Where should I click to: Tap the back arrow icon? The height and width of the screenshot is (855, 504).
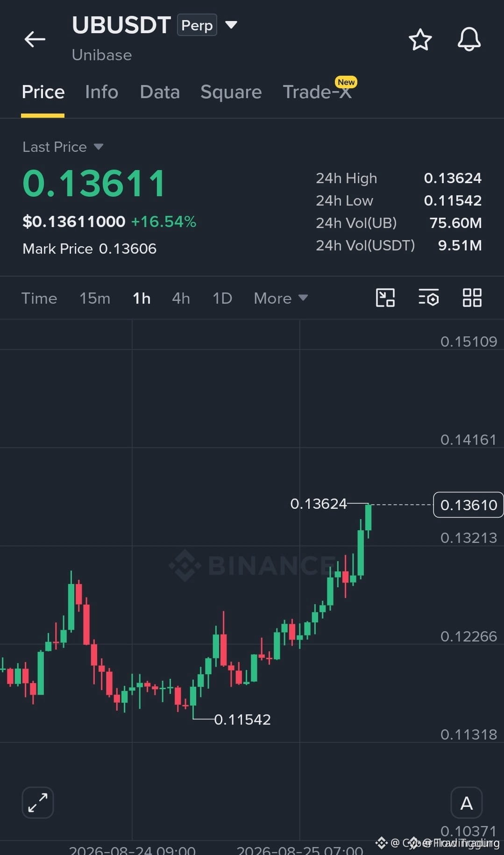pyautogui.click(x=35, y=39)
